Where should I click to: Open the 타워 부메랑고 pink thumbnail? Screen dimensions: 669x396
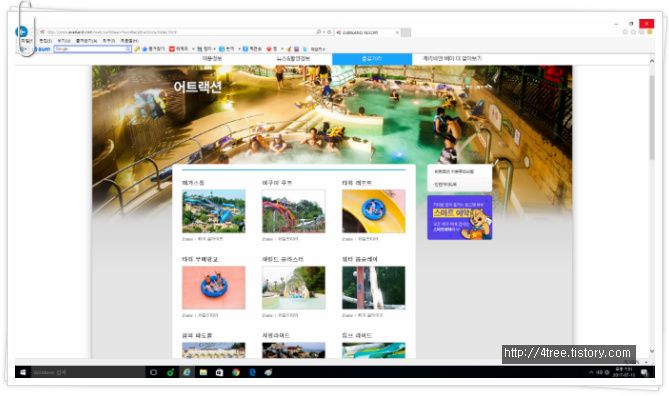tap(214, 288)
